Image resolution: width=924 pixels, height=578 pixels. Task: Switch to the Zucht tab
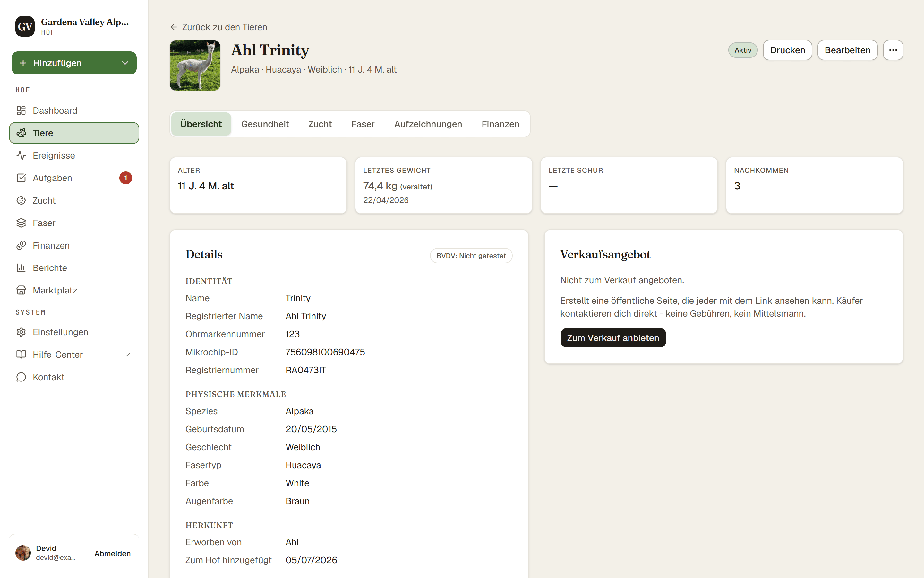coord(320,124)
